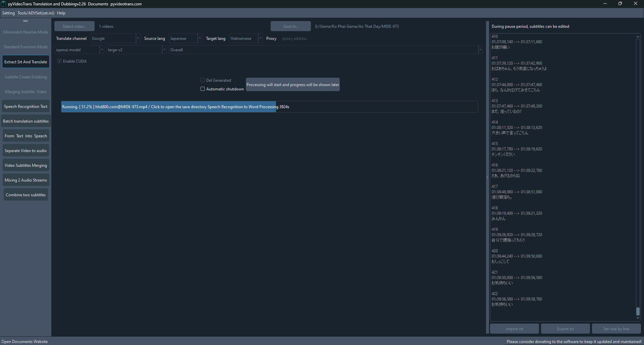Open the Target lang Vietnamese dropdown
The image size is (644, 345).
point(246,39)
